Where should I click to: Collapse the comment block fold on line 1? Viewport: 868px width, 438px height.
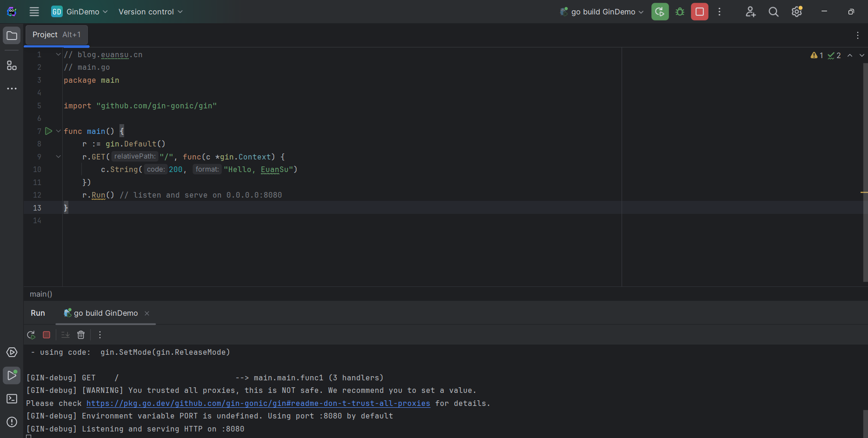58,54
